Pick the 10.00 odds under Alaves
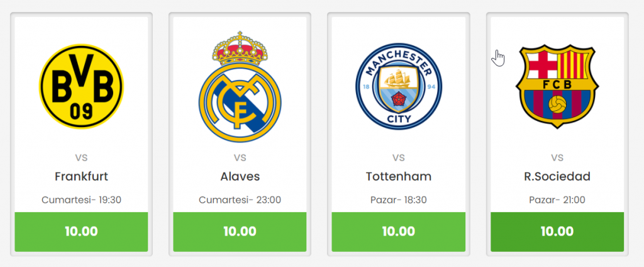 point(240,232)
